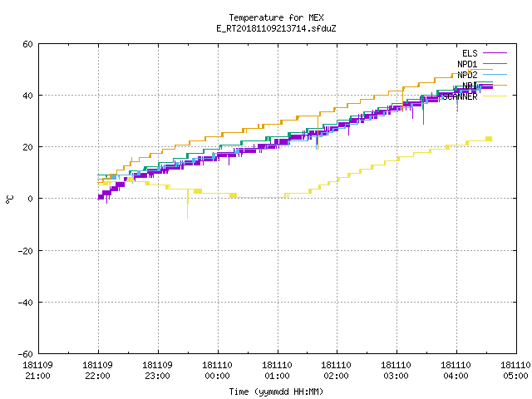Click the x-axis tick label 181109 23:00
Image resolution: width=532 pixels, height=399 pixels.
click(157, 371)
